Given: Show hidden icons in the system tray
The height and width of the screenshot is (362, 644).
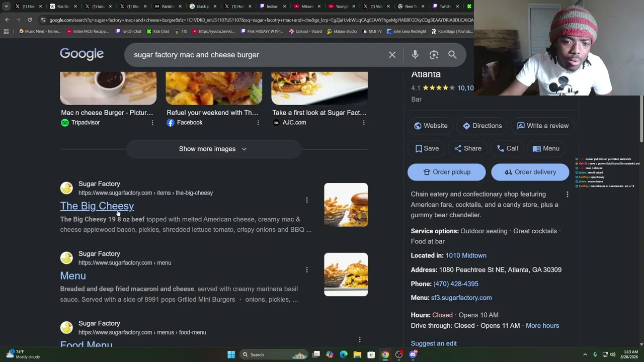Looking at the screenshot, I should click(585, 354).
